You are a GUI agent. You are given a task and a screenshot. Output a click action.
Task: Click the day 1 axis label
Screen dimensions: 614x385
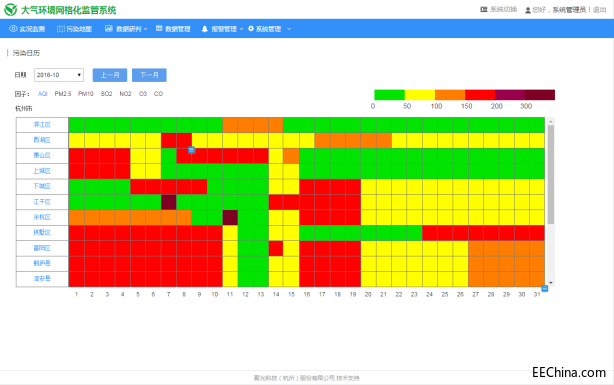76,294
